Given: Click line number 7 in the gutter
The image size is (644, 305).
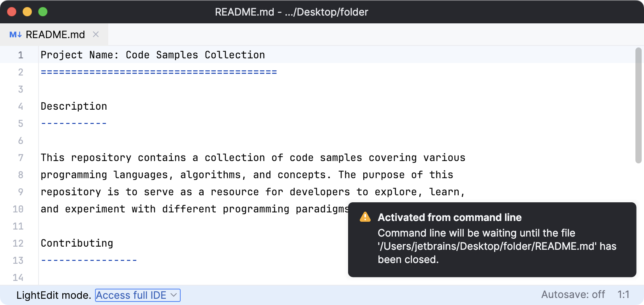Looking at the screenshot, I should (x=21, y=158).
